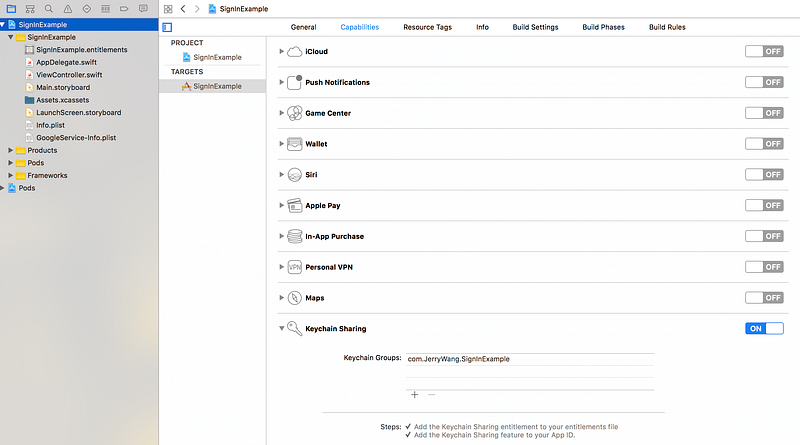The width and height of the screenshot is (800, 445).
Task: Expand the In-App Purchase section
Action: click(281, 236)
